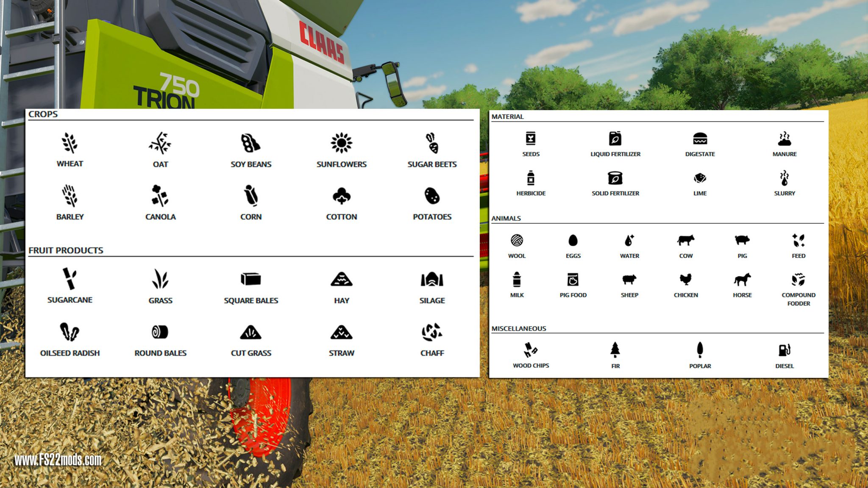Click the Wood Chips icon
The height and width of the screenshot is (488, 868).
click(531, 351)
